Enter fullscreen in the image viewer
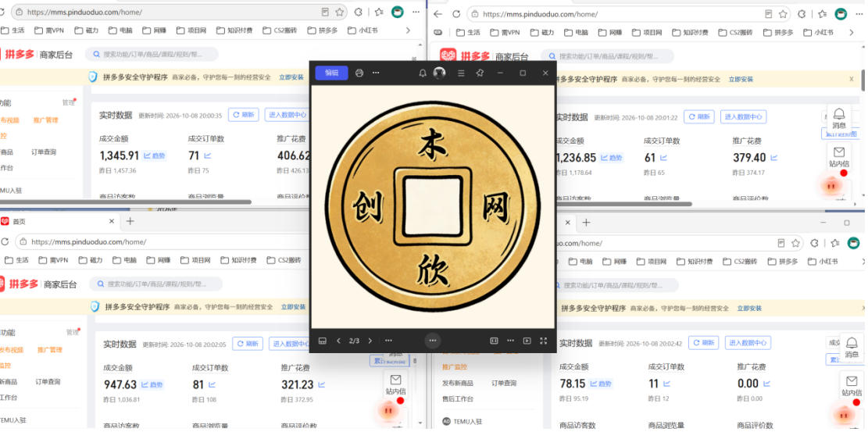Screen dimensions: 868x432 pos(544,341)
